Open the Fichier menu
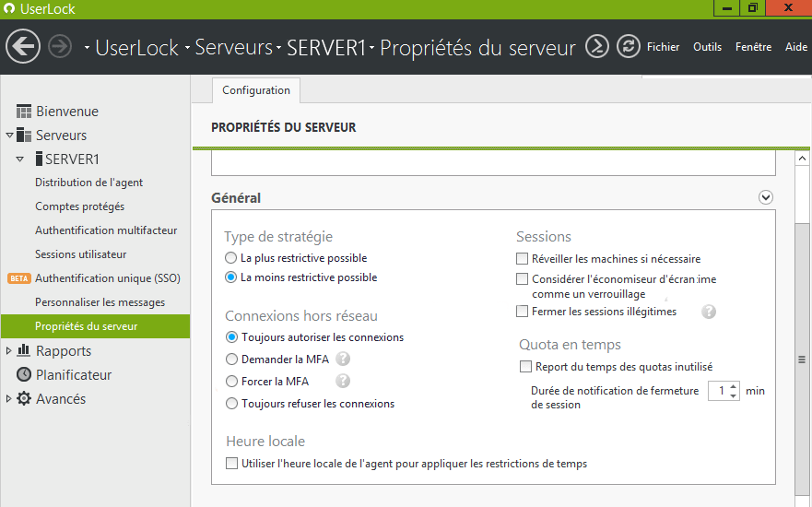This screenshot has width=812, height=507. (663, 47)
